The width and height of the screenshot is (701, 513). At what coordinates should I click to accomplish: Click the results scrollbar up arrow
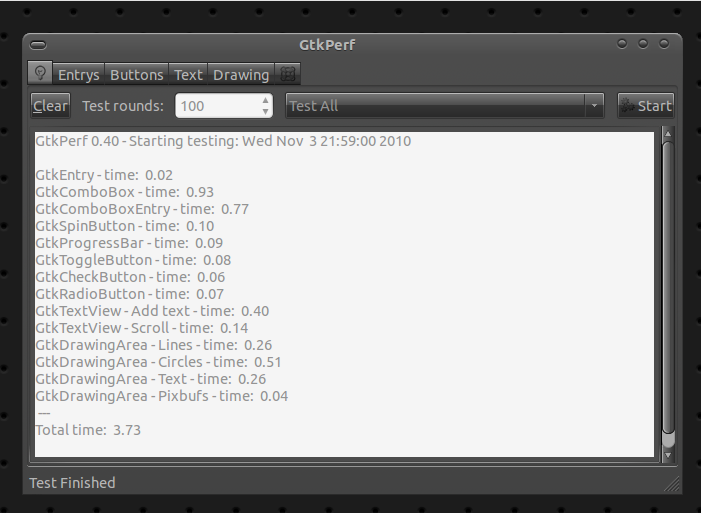(x=668, y=134)
